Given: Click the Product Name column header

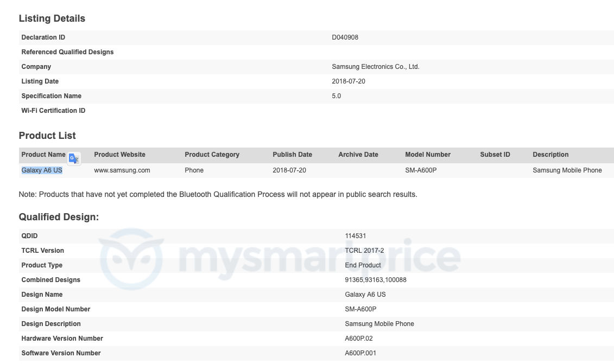Looking at the screenshot, I should 43,155.
